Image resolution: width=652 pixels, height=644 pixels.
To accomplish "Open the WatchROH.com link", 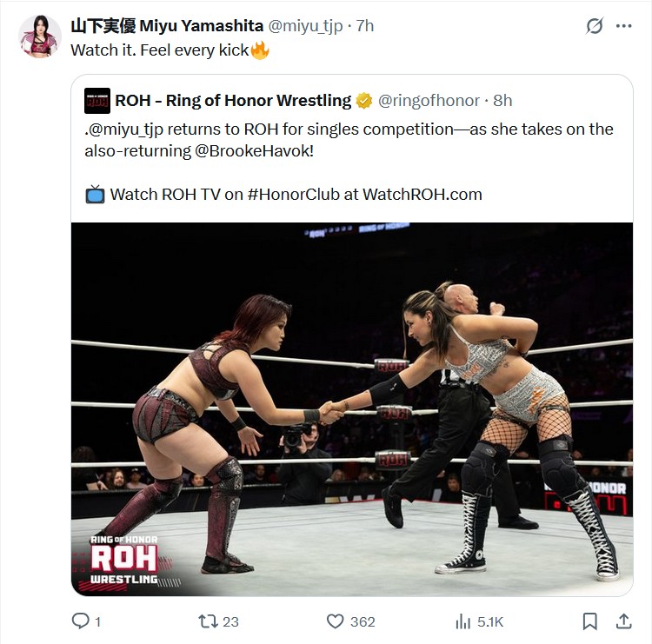I will click(x=422, y=195).
